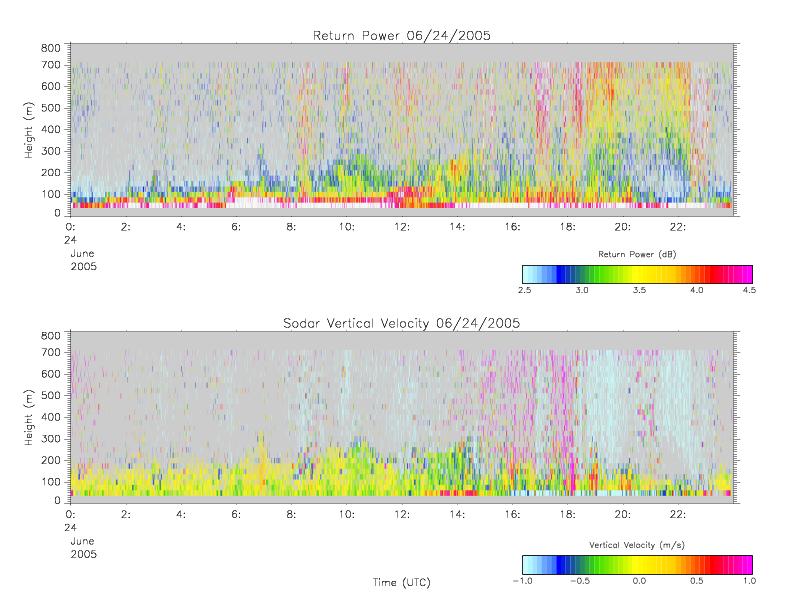Click the 800 height tick on top chart
This screenshot has height=611, width=791.
(50, 48)
